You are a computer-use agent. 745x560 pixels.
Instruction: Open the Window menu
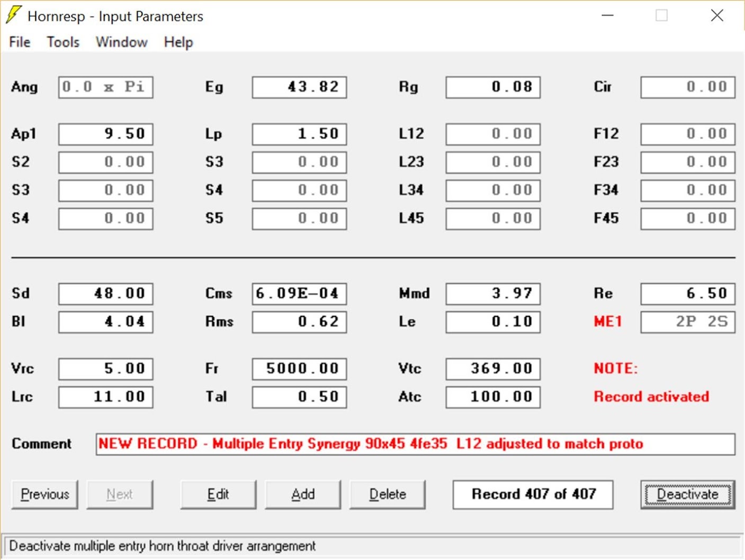122,42
